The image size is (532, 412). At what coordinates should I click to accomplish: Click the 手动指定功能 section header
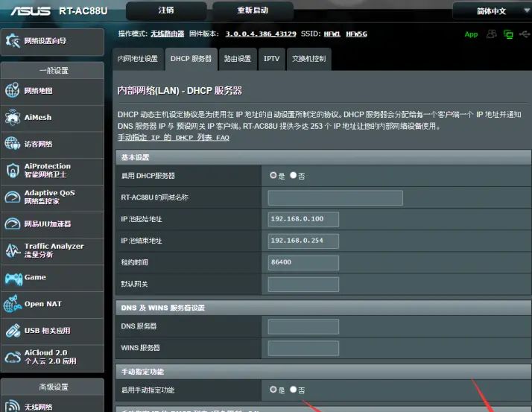click(x=323, y=372)
